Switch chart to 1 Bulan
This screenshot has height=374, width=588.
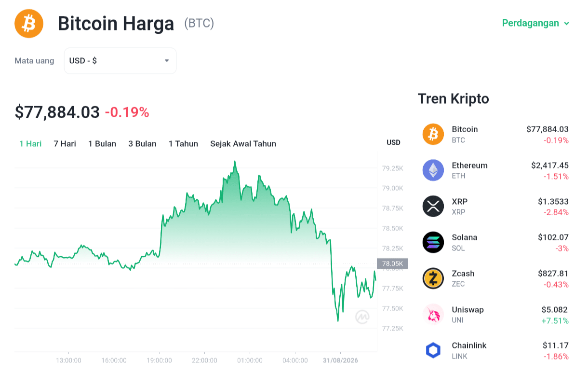click(x=102, y=144)
